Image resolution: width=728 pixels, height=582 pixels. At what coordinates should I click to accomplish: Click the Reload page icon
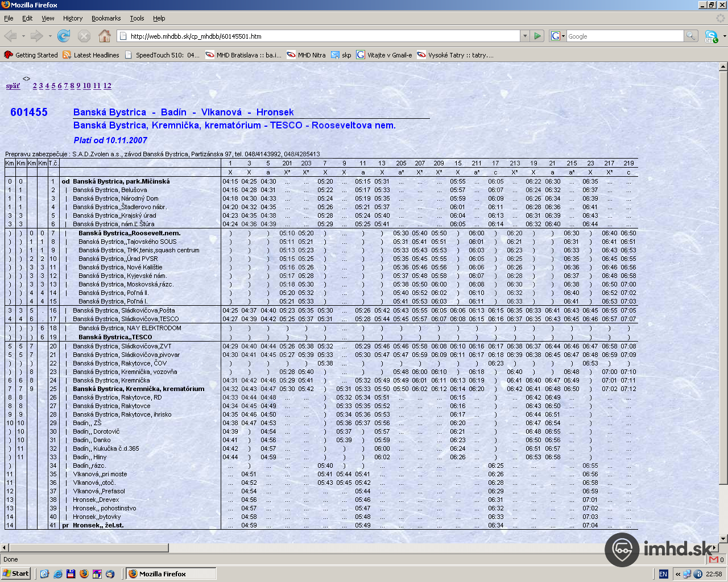point(64,36)
